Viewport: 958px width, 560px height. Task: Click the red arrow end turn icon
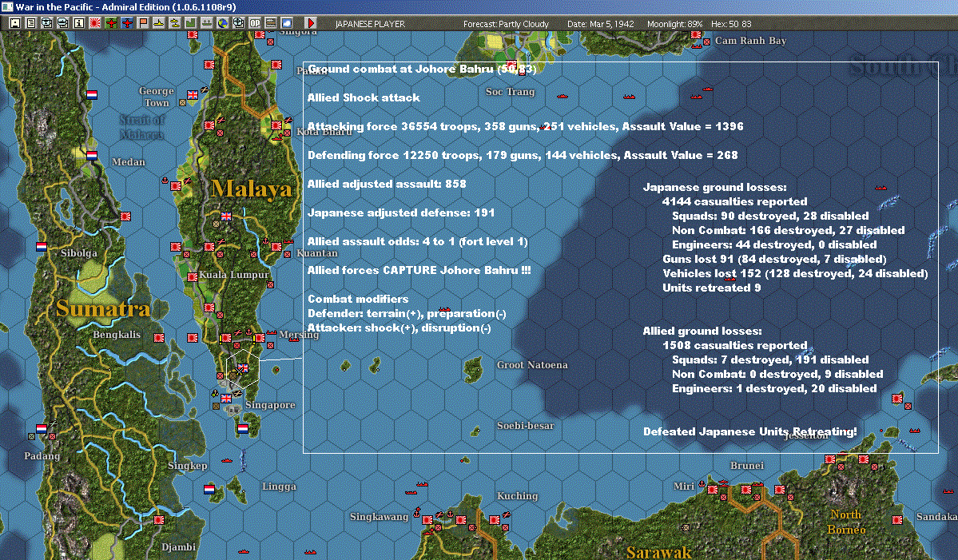[310, 23]
